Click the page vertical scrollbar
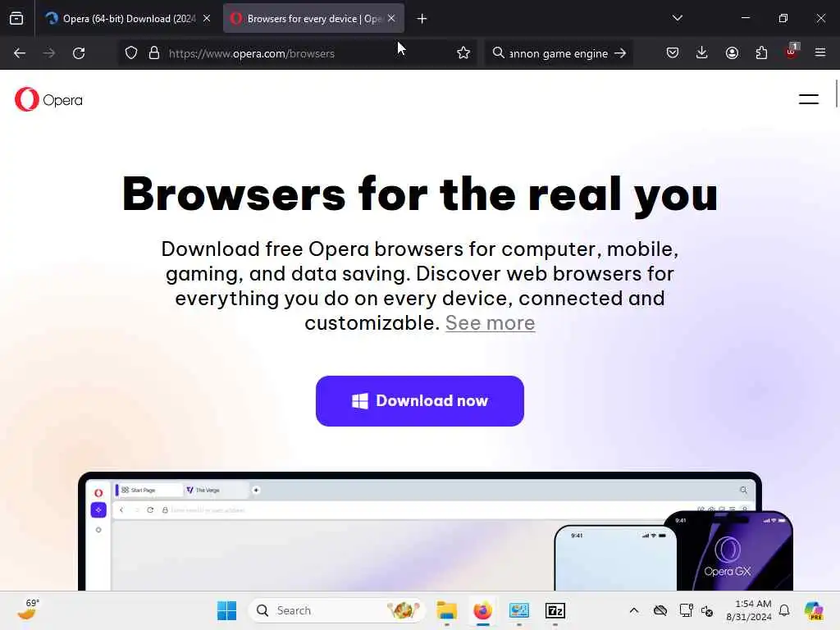 (836, 94)
